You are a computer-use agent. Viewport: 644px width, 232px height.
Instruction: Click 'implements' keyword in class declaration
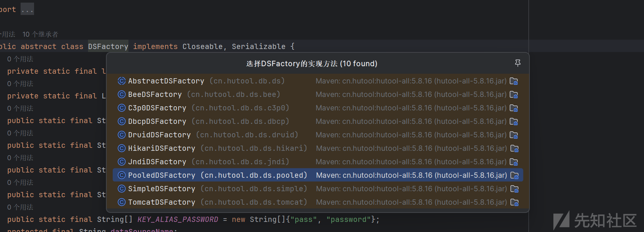[x=155, y=46]
